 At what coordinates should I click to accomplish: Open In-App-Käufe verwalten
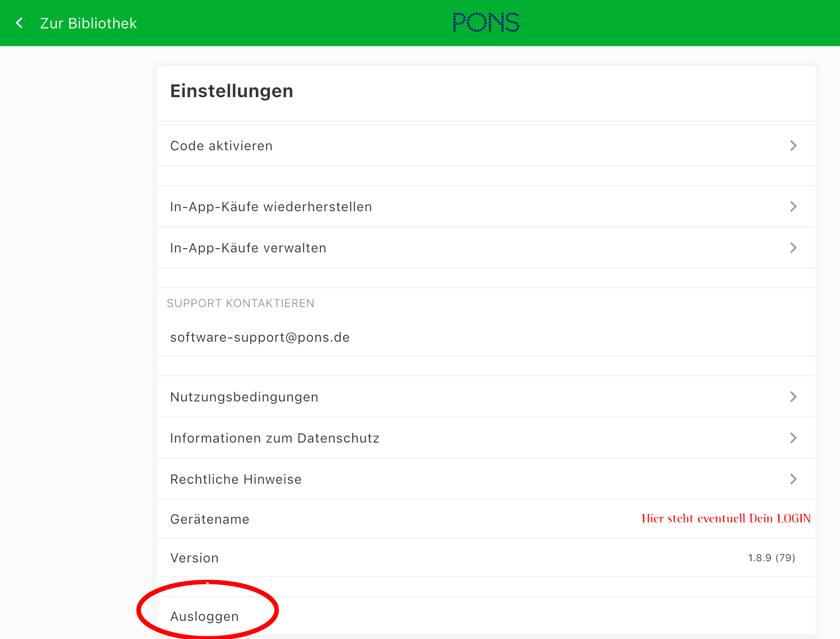click(x=248, y=248)
